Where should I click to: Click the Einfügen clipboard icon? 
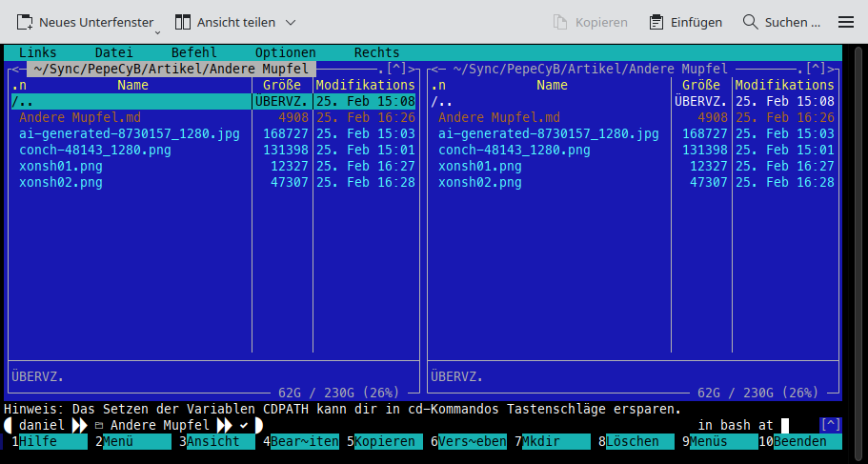pos(656,22)
